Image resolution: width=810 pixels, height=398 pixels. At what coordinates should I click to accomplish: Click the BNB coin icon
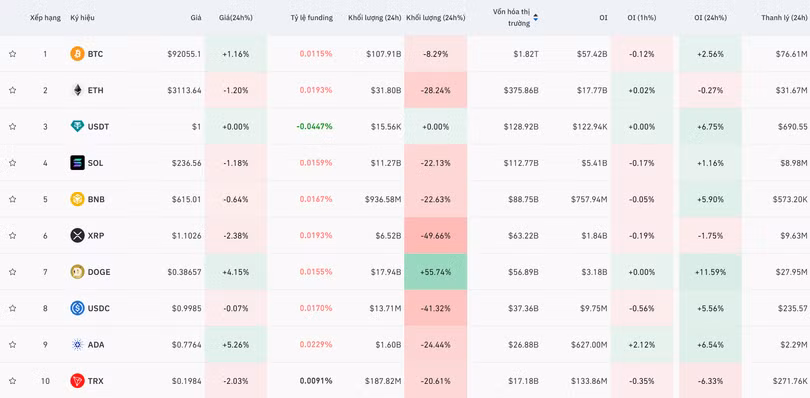(77, 199)
